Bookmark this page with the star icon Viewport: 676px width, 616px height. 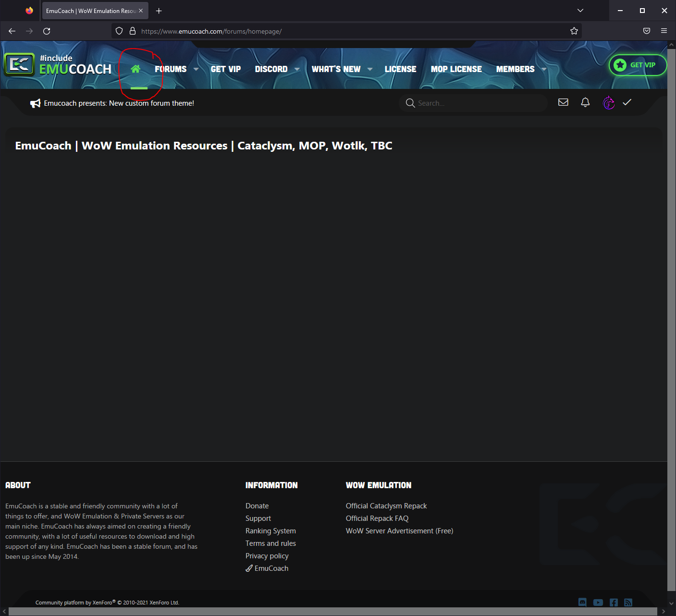pos(574,31)
